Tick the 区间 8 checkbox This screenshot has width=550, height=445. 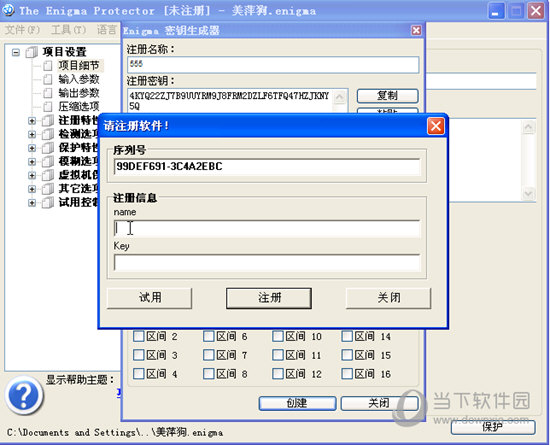pyautogui.click(x=209, y=373)
